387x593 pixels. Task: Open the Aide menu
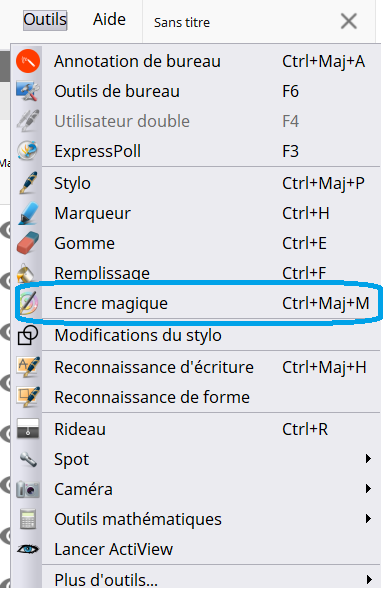pos(109,20)
